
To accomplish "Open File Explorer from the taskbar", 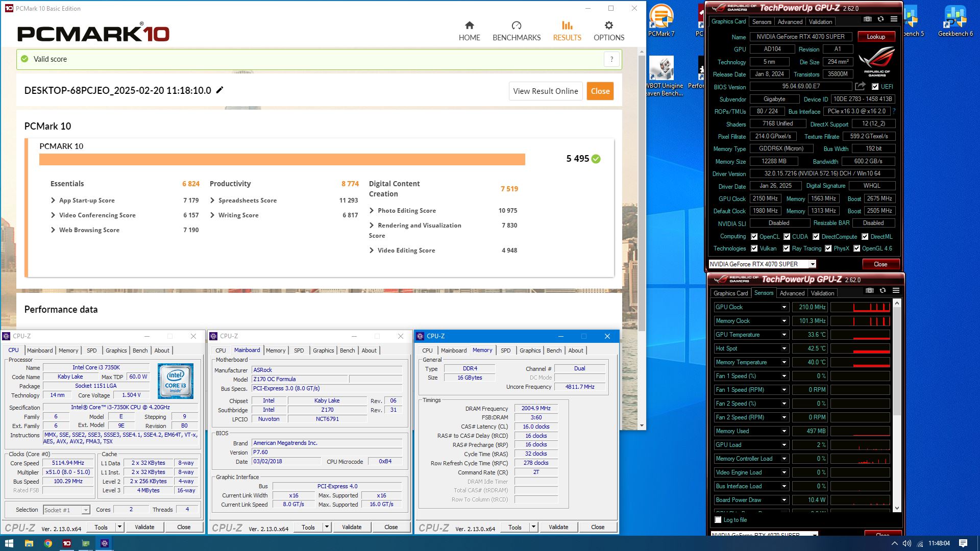I will tap(29, 543).
